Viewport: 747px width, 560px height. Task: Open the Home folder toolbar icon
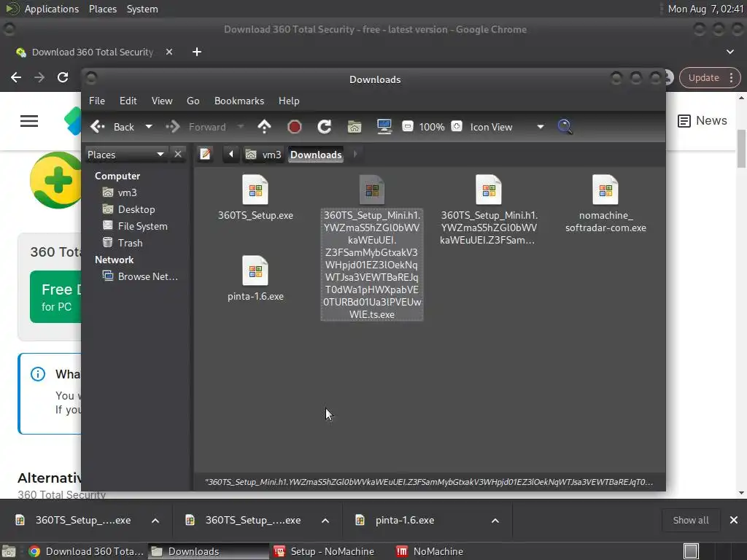click(x=354, y=127)
